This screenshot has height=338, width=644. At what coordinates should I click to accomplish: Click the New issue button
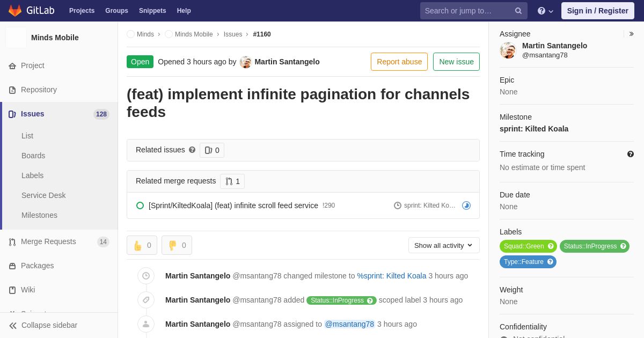(x=456, y=62)
